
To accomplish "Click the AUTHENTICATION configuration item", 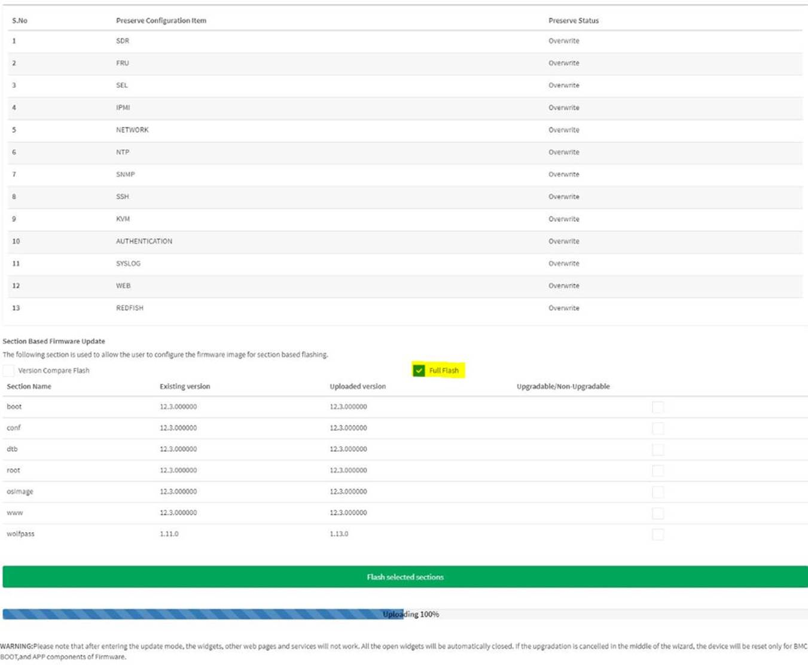I will (x=144, y=241).
